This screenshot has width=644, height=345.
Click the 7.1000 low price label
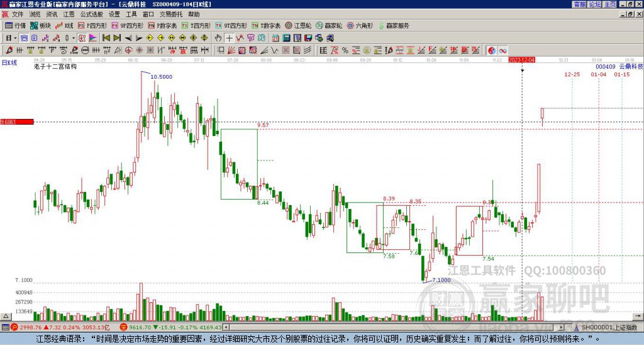441,280
